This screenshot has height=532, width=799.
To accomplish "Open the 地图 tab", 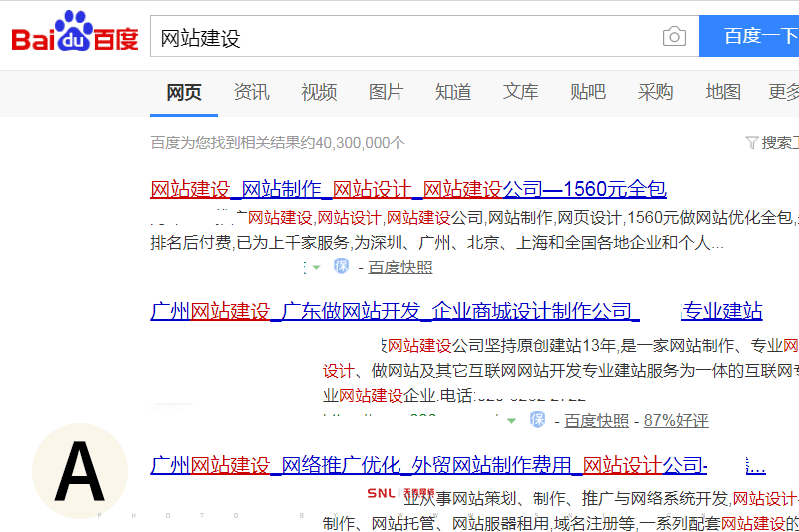I will pyautogui.click(x=722, y=92).
